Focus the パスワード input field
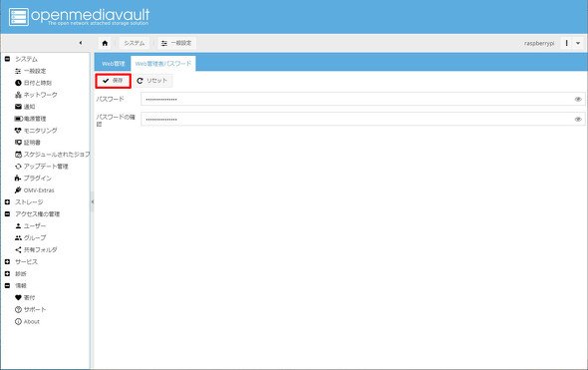Viewport: 588px width, 370px height. point(363,100)
